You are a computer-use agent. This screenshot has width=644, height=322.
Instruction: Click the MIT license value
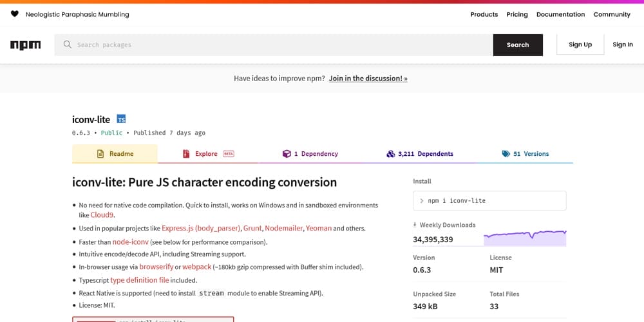tap(496, 270)
